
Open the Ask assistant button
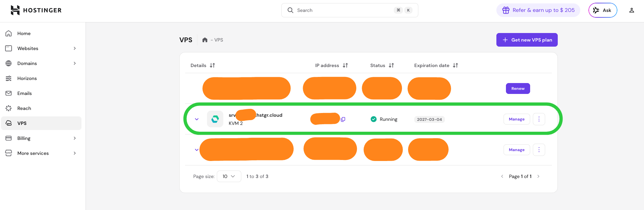tap(603, 10)
